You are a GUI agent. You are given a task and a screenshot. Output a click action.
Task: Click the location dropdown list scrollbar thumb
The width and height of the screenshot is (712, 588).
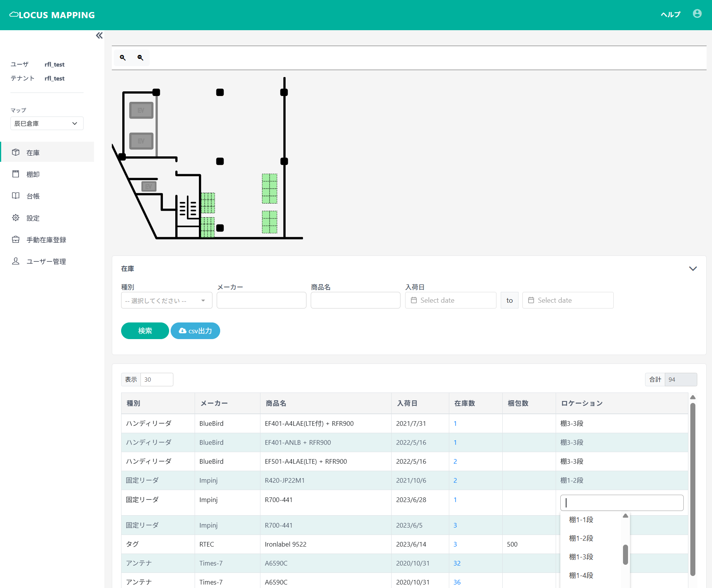tap(625, 554)
